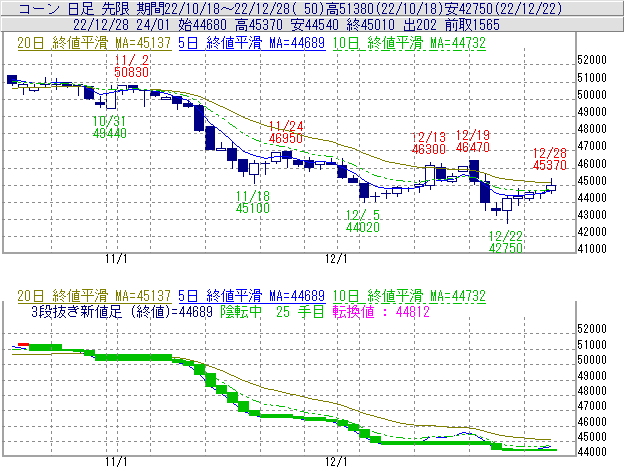Click the 11/1 date label under lower chart
This screenshot has width=624, height=475.
pyautogui.click(x=116, y=462)
